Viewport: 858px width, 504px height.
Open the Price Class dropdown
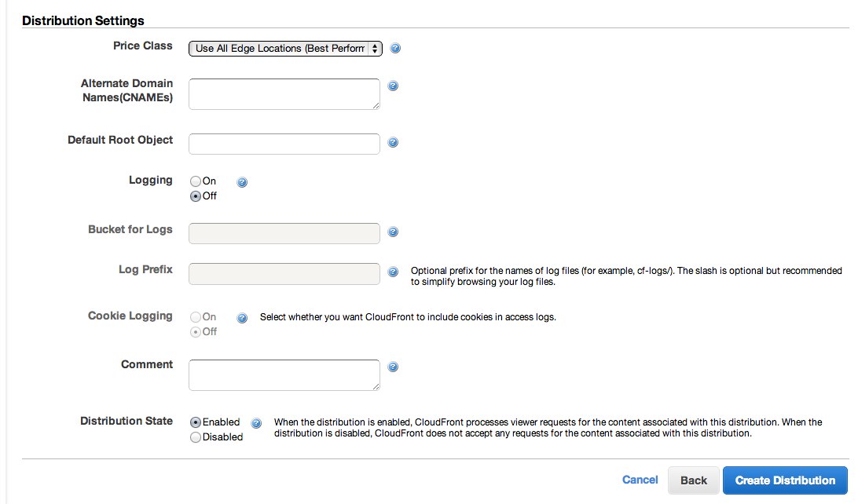tap(285, 49)
